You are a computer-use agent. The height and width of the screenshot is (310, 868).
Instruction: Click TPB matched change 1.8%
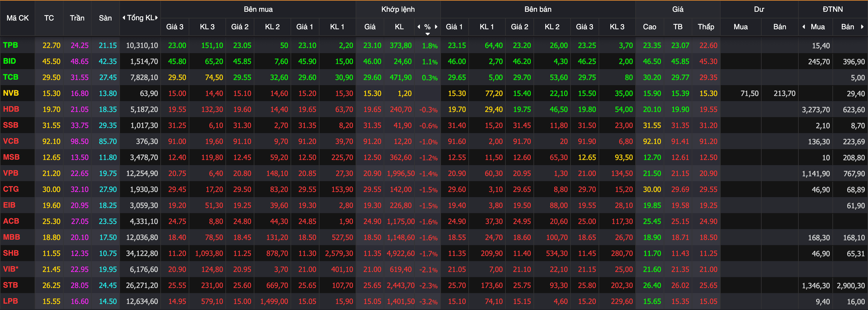pos(430,46)
